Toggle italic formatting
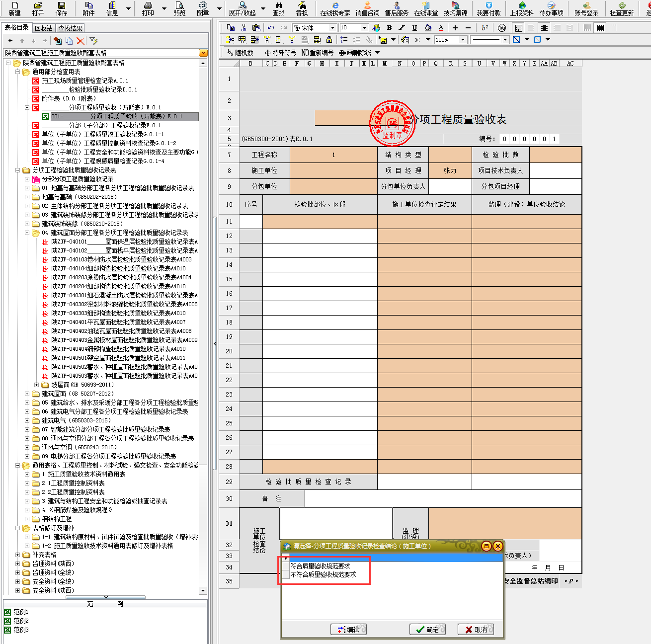Viewport: 651px width, 644px height. [x=402, y=28]
